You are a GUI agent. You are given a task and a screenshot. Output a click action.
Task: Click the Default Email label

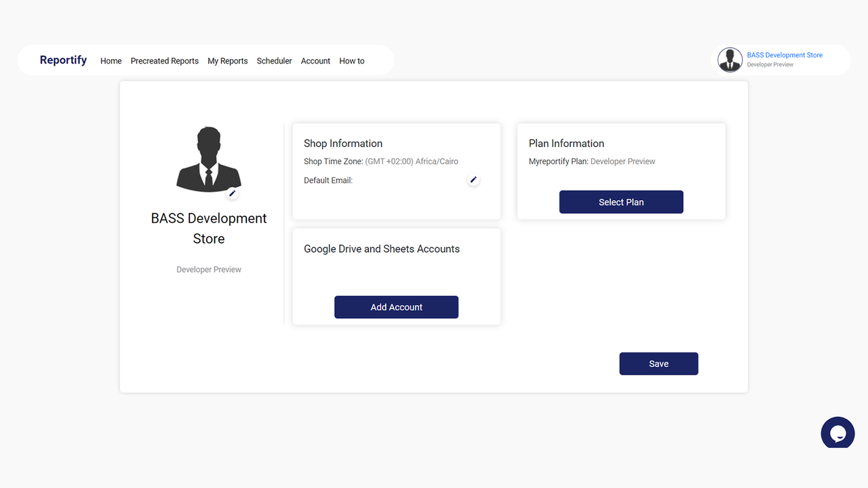(x=328, y=180)
